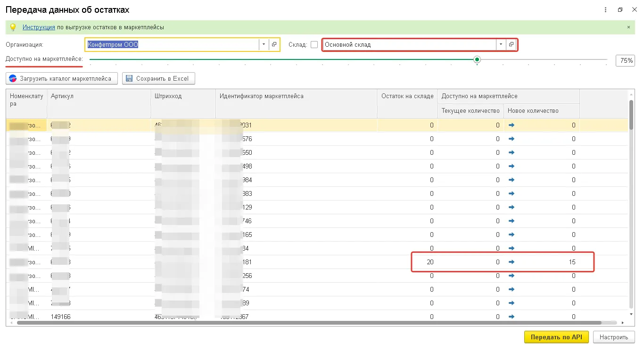Select the identifier cell ending 3031
644x344 pixels.
click(296, 125)
